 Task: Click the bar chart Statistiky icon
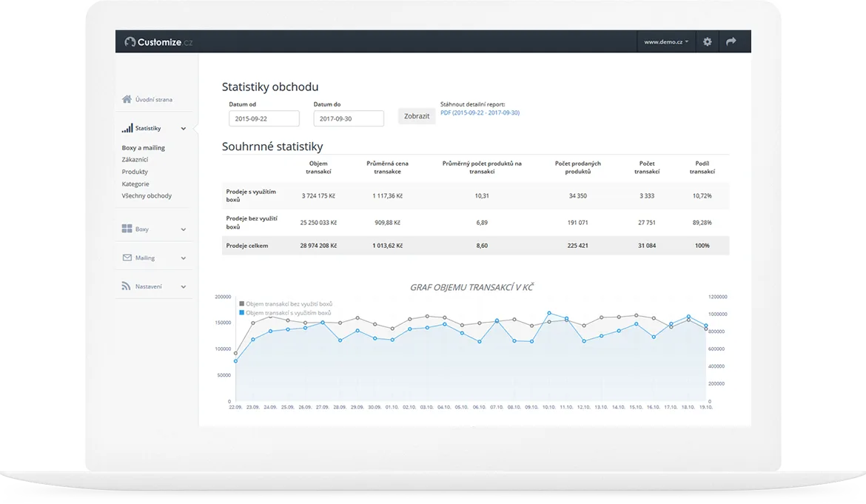(127, 128)
